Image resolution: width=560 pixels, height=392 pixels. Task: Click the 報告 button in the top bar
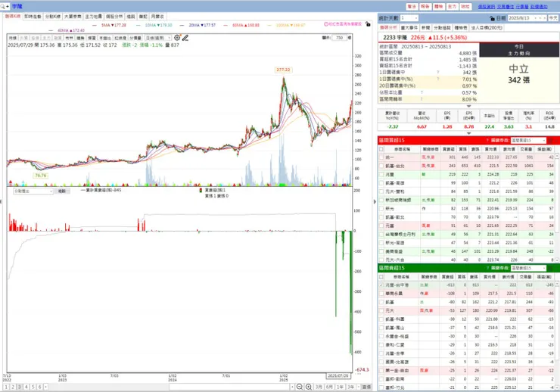click(425, 6)
